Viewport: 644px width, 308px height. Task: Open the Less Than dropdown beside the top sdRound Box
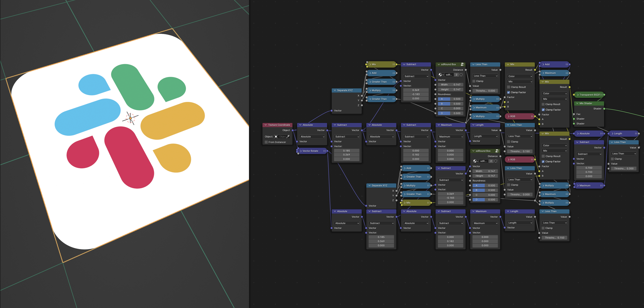pyautogui.click(x=485, y=76)
